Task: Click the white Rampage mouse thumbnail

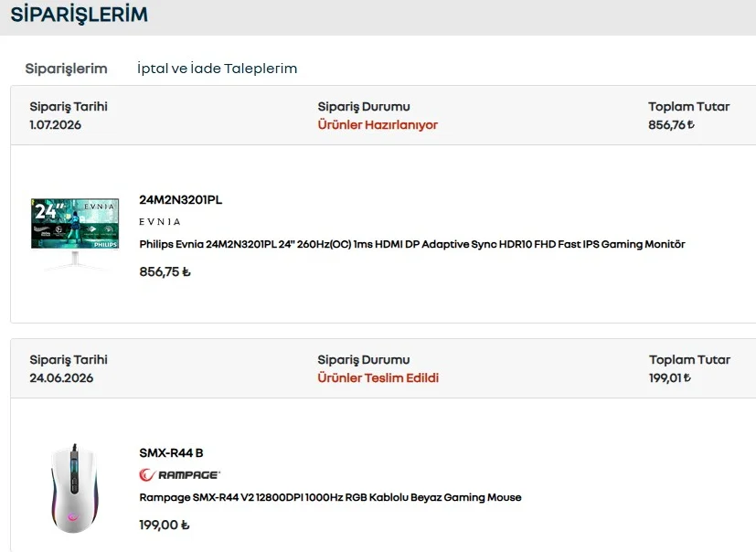Action: pos(74,488)
